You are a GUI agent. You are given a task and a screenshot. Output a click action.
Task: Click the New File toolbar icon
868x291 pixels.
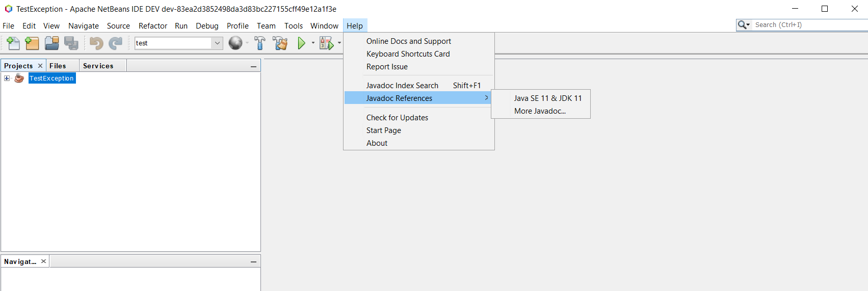[13, 43]
